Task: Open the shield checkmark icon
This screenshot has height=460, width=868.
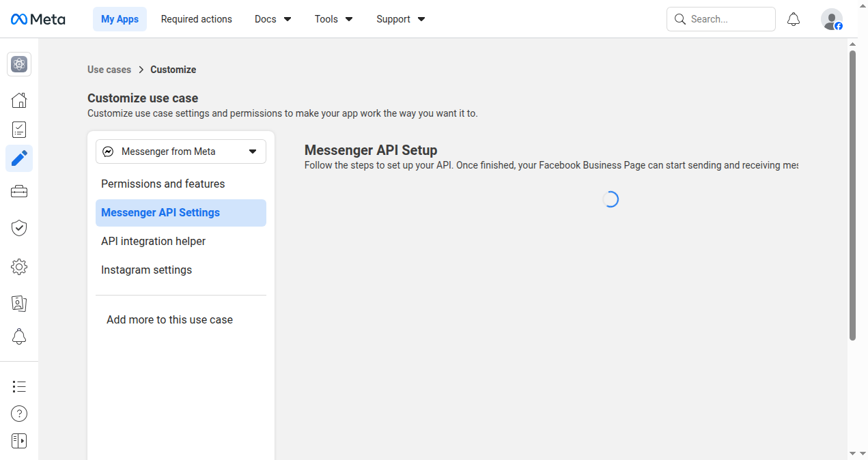Action: click(x=19, y=228)
